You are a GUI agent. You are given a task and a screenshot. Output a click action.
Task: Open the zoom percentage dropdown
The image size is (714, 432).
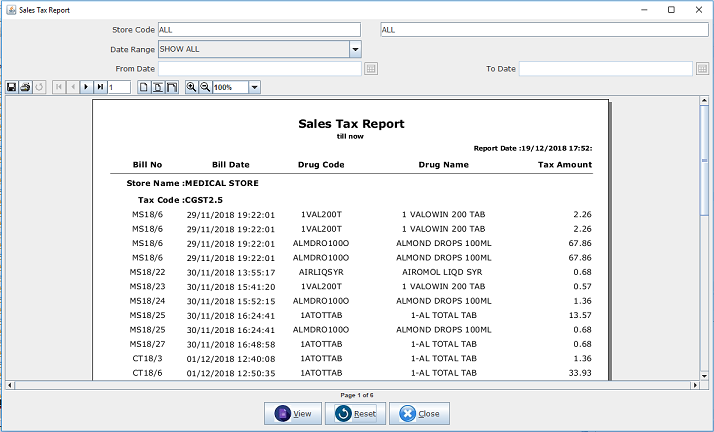254,88
